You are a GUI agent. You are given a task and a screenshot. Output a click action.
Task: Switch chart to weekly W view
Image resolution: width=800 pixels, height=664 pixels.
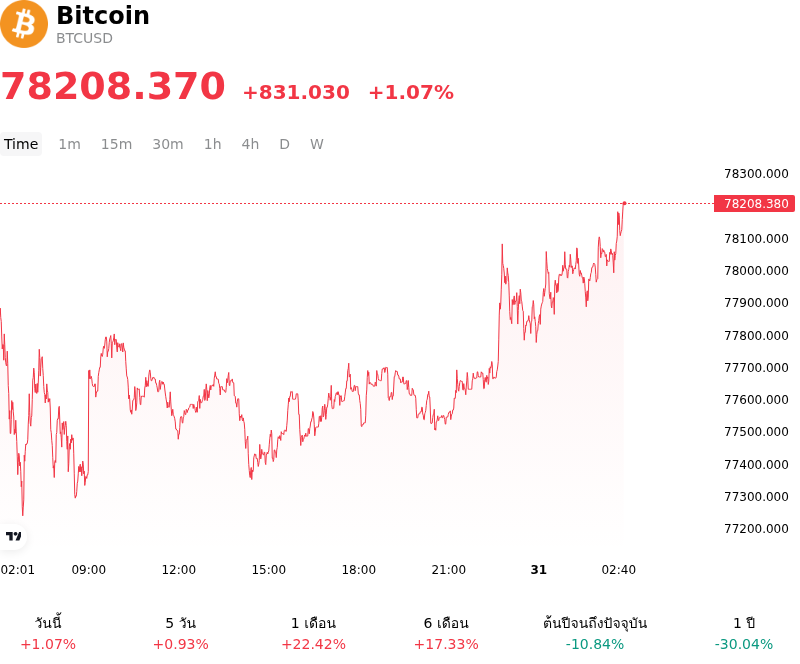[317, 144]
